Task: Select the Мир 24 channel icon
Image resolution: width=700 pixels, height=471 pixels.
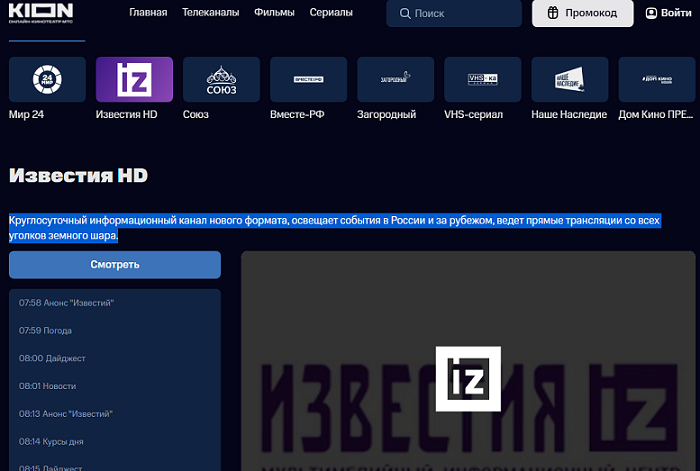Action: (x=47, y=79)
